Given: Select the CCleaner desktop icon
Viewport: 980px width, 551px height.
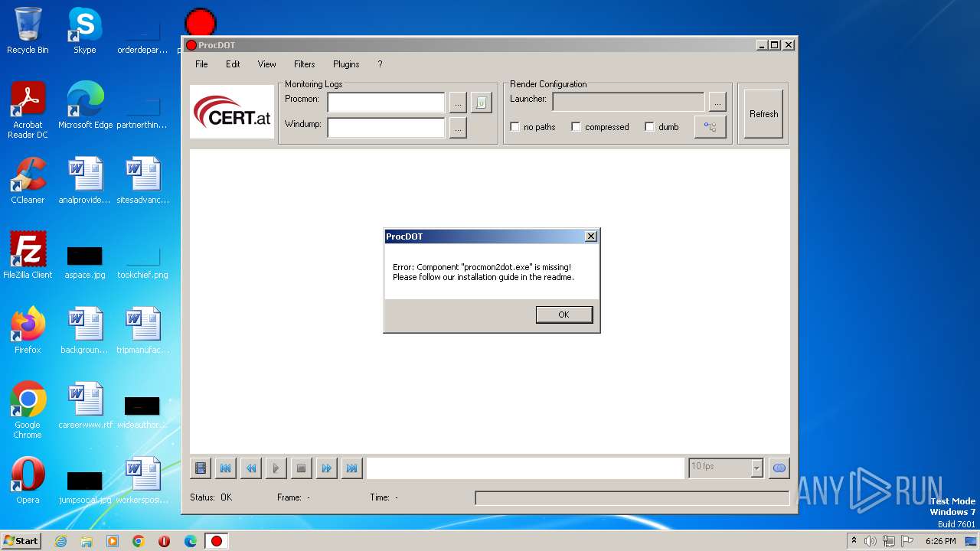Looking at the screenshot, I should tap(28, 181).
